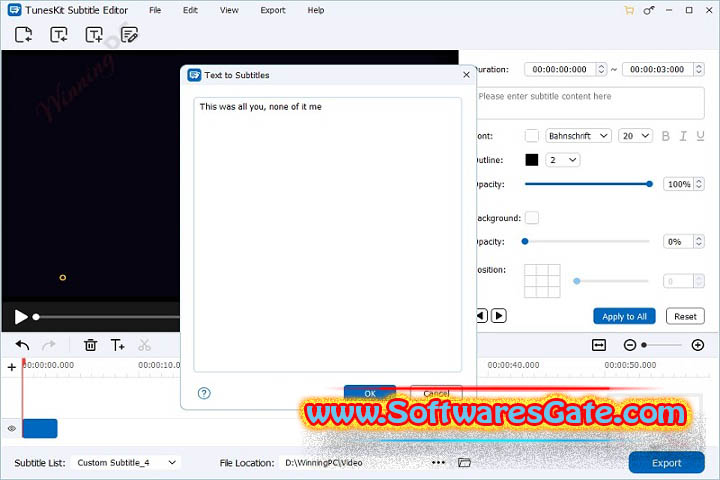Redo the last undone action
The image size is (720, 480).
(49, 345)
